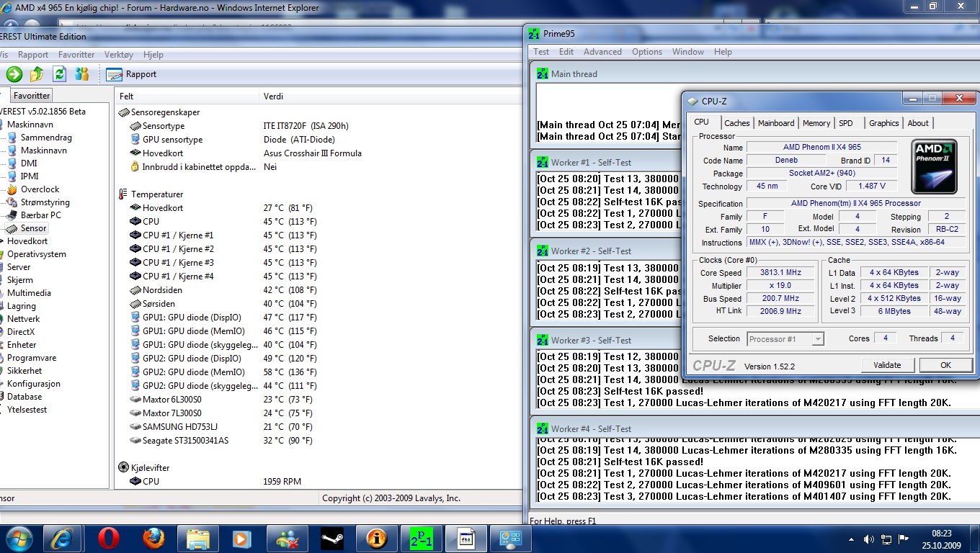Screen dimensions: 980x553
Task: Open the Windows Start orb
Action: click(x=19, y=538)
